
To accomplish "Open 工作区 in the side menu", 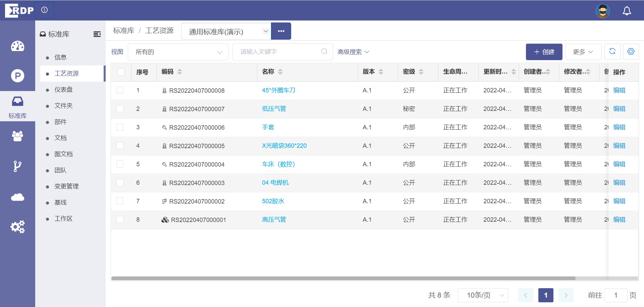I will tap(63, 218).
